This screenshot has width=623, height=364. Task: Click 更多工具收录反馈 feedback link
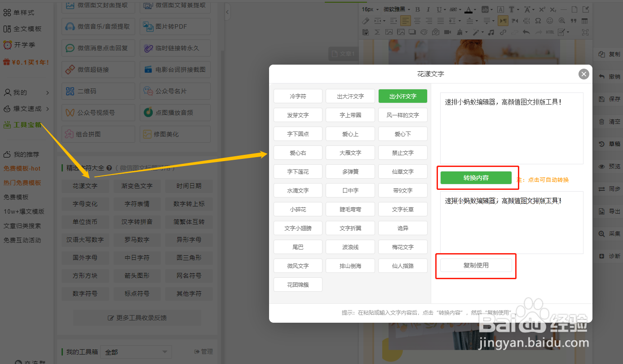pos(137,318)
